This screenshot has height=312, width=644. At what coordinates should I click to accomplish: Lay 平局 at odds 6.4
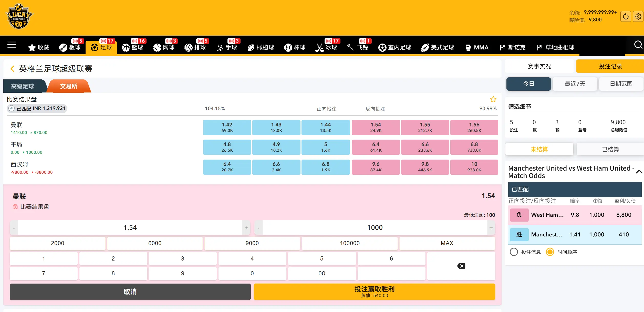click(x=376, y=147)
